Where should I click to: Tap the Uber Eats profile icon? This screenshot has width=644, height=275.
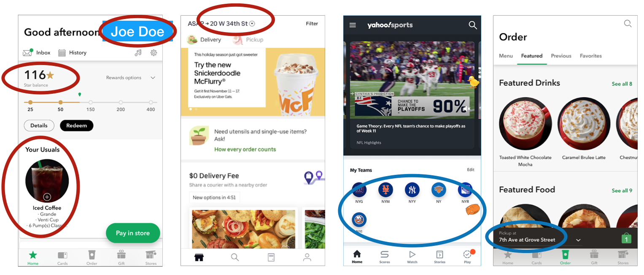307,257
